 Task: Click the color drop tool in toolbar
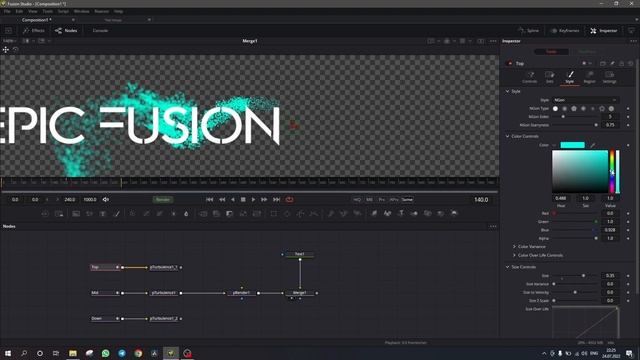(186, 213)
